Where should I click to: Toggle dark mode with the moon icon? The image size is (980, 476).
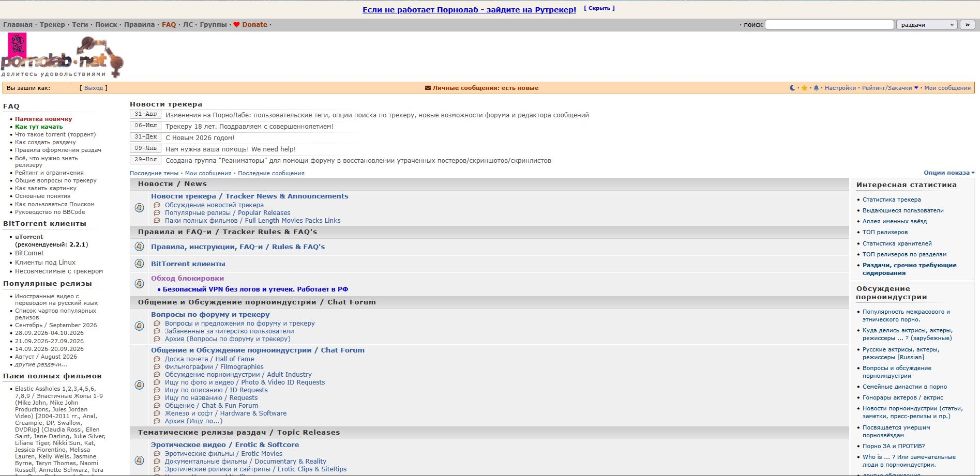[792, 88]
